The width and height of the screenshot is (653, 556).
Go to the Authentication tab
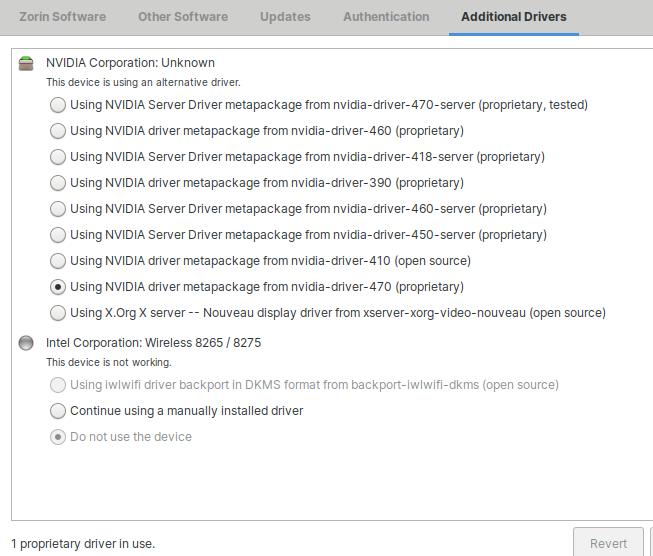(386, 17)
